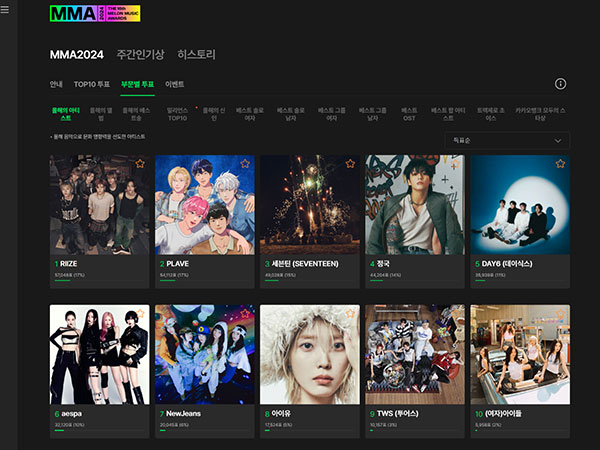Select the 부문별 투표 sub-tab
The image size is (600, 450).
point(137,84)
